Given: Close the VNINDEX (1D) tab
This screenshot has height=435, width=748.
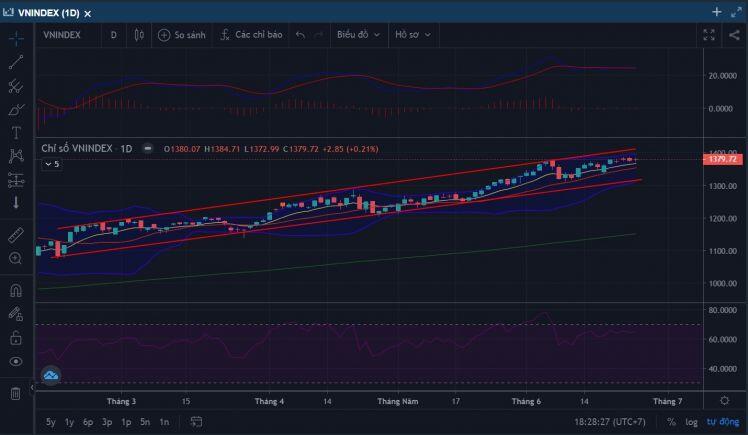Looking at the screenshot, I should click(88, 14).
